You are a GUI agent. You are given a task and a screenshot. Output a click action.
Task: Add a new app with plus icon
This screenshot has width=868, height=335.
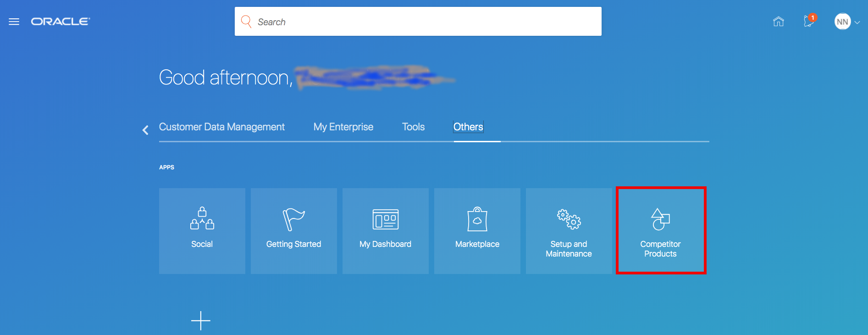click(x=201, y=321)
